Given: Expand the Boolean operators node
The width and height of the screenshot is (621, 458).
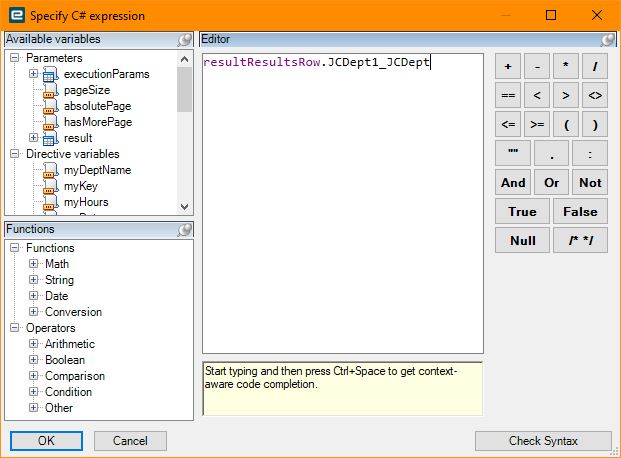Looking at the screenshot, I should (34, 359).
